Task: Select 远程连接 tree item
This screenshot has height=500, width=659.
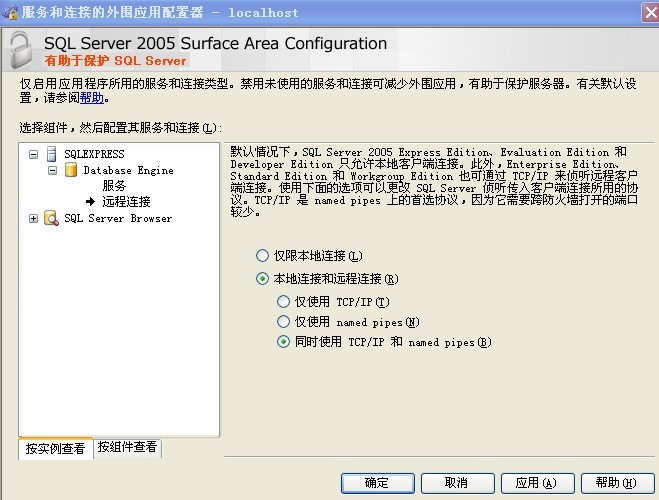Action: tap(126, 202)
